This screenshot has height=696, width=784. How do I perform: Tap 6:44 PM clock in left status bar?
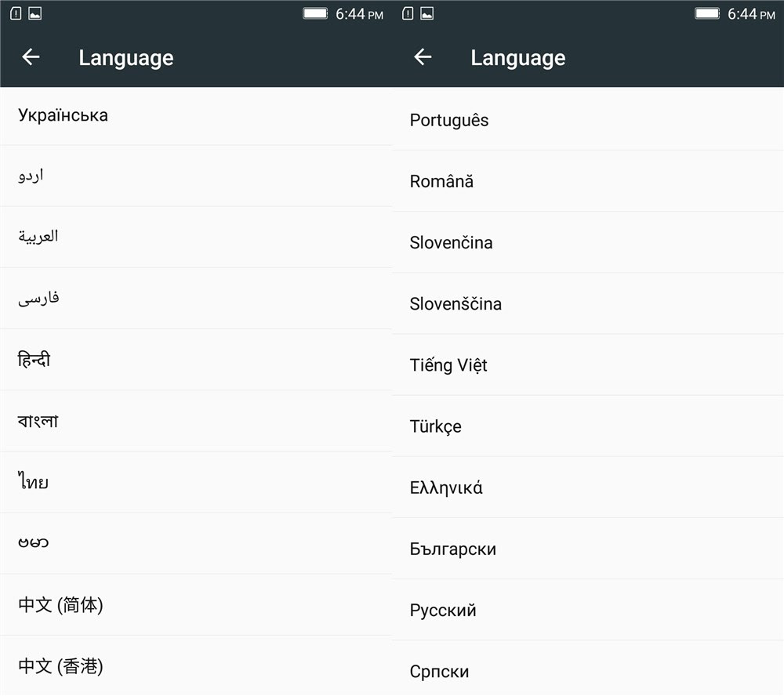[x=359, y=14]
